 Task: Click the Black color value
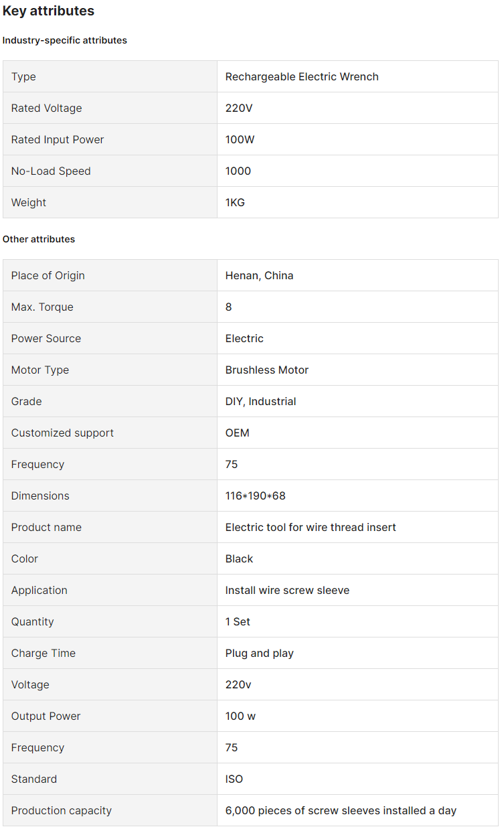click(x=239, y=558)
